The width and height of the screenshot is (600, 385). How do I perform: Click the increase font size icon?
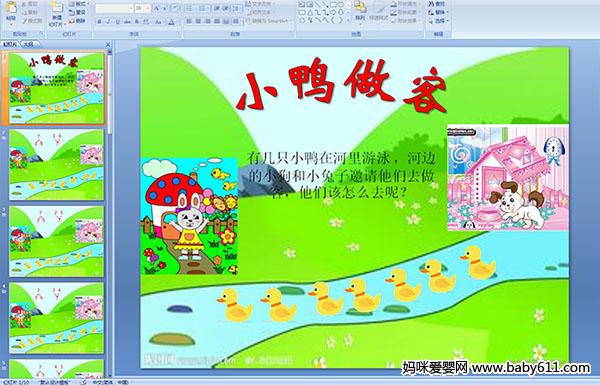pyautogui.click(x=157, y=8)
